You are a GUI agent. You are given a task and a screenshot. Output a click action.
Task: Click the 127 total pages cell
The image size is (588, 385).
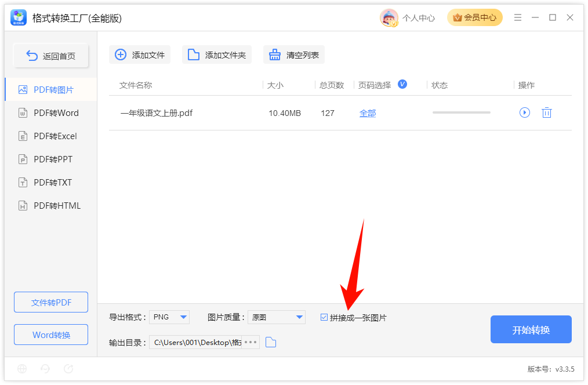click(x=328, y=113)
